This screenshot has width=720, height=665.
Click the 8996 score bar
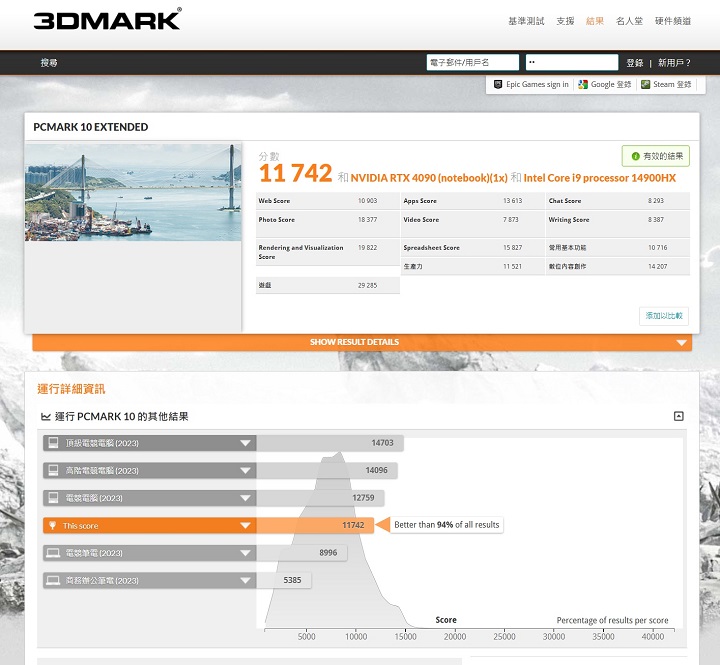click(x=302, y=553)
